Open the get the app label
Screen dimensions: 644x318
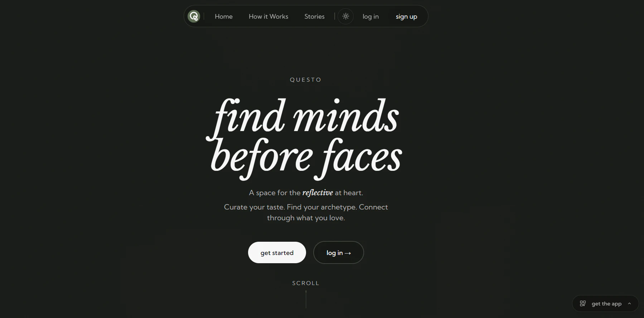pos(606,304)
